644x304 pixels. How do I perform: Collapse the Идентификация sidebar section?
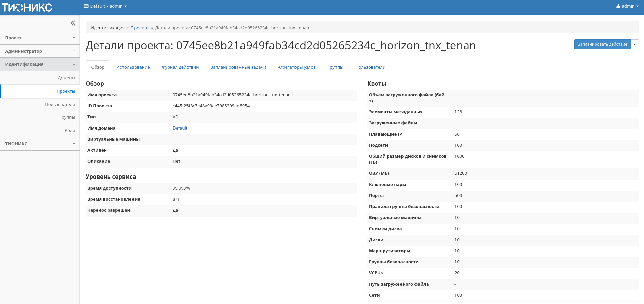(x=40, y=64)
